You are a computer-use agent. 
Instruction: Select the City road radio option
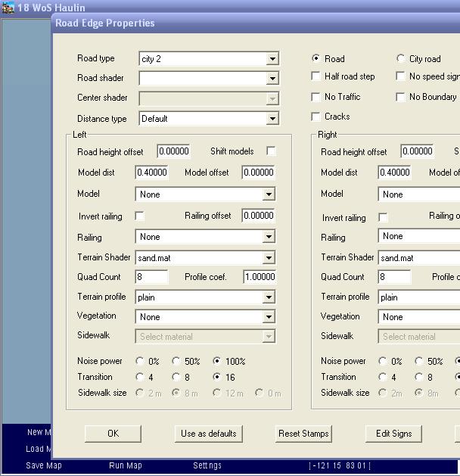[401, 59]
